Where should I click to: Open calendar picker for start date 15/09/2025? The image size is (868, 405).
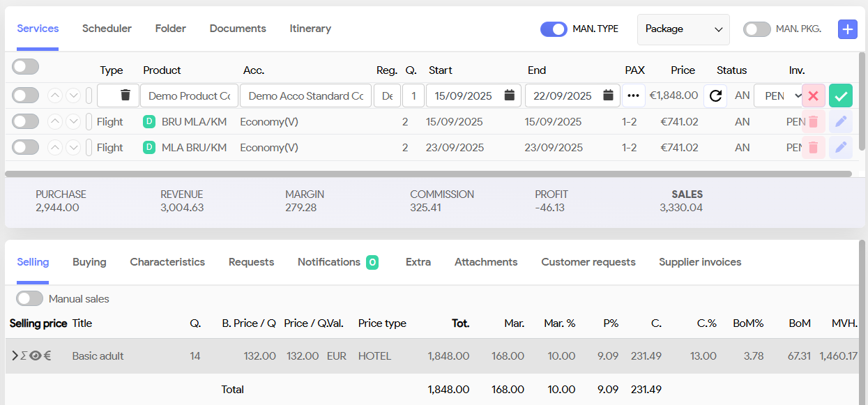[510, 95]
